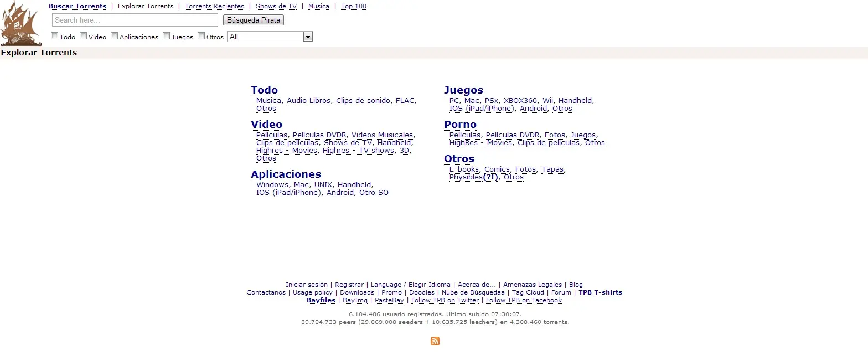Open the Promo footer link
This screenshot has width=868, height=356.
392,292
